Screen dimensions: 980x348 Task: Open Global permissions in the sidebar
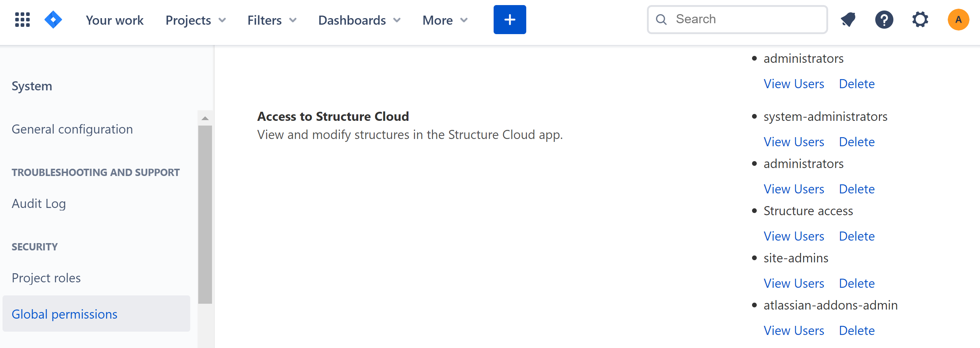(64, 314)
